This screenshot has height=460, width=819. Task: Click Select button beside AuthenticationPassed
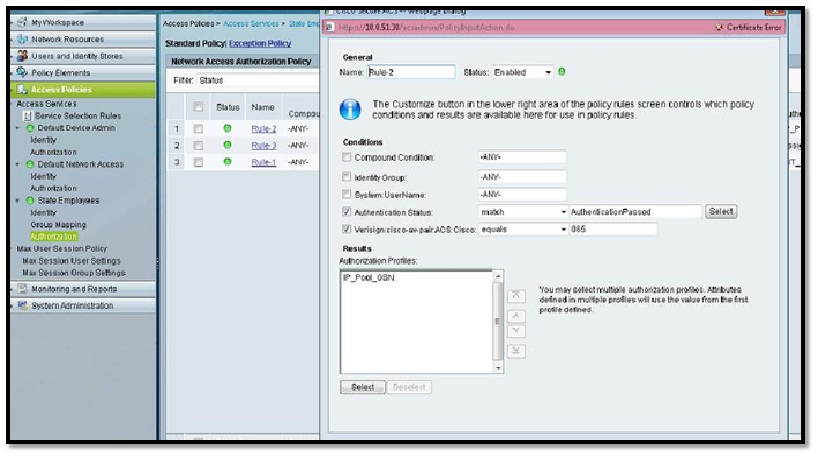(x=721, y=211)
